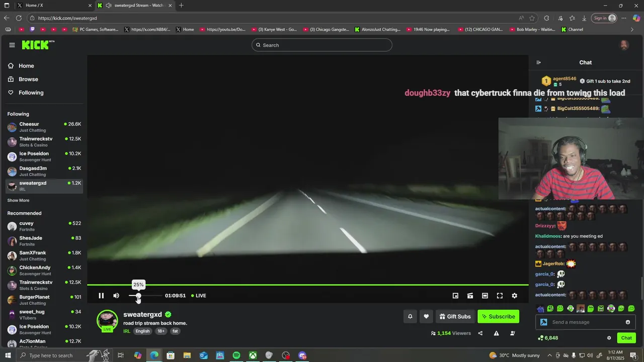Open the Xbox app on taskbar
The image size is (644, 362).
[253, 355]
